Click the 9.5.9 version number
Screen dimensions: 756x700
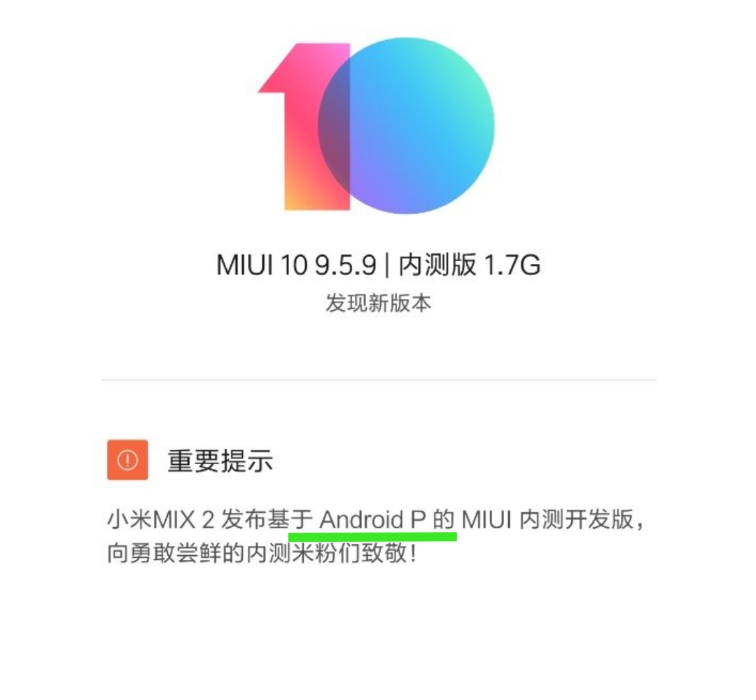(345, 265)
